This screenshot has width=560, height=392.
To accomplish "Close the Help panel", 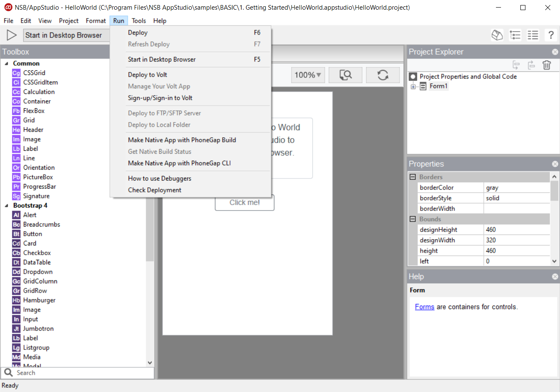I will (555, 277).
